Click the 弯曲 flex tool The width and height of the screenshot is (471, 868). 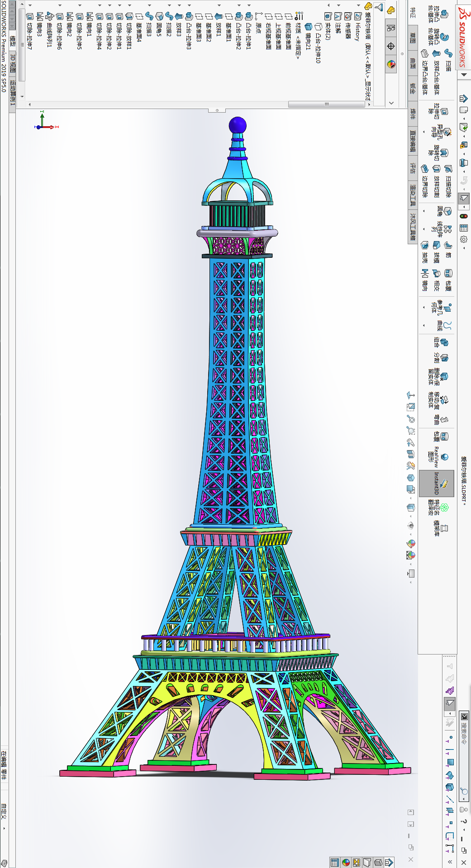tap(441, 420)
